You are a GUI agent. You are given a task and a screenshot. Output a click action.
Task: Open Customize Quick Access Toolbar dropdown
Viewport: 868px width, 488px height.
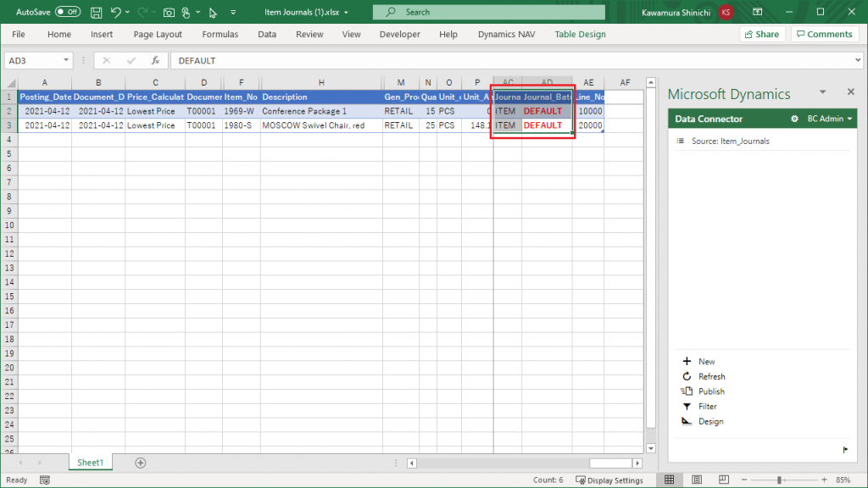233,12
